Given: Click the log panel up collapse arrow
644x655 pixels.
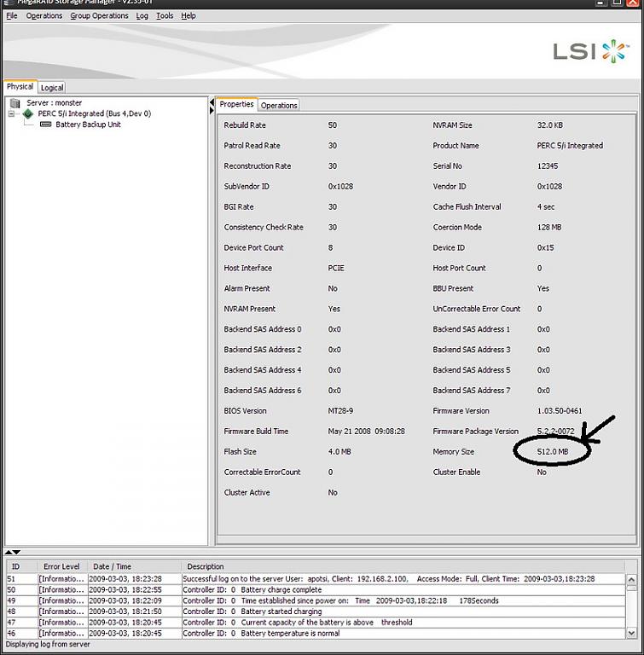Looking at the screenshot, I should click(8, 553).
